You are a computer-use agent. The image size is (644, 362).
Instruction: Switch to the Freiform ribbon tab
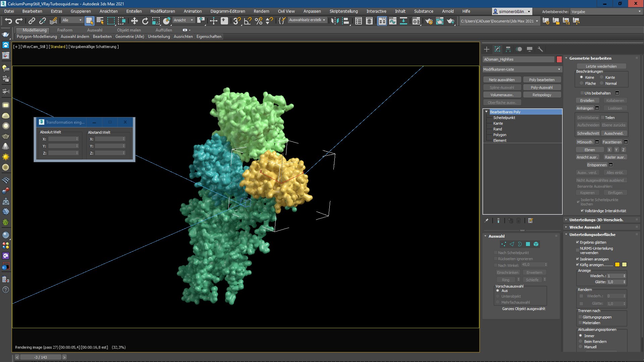point(65,30)
